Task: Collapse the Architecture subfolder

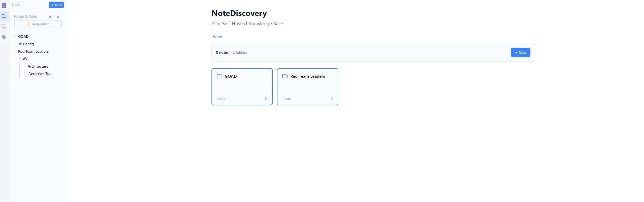Action: pyautogui.click(x=24, y=66)
